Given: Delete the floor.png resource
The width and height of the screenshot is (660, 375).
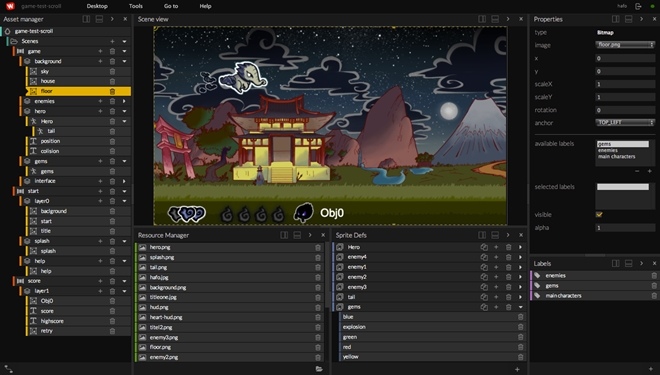Looking at the screenshot, I should (318, 347).
